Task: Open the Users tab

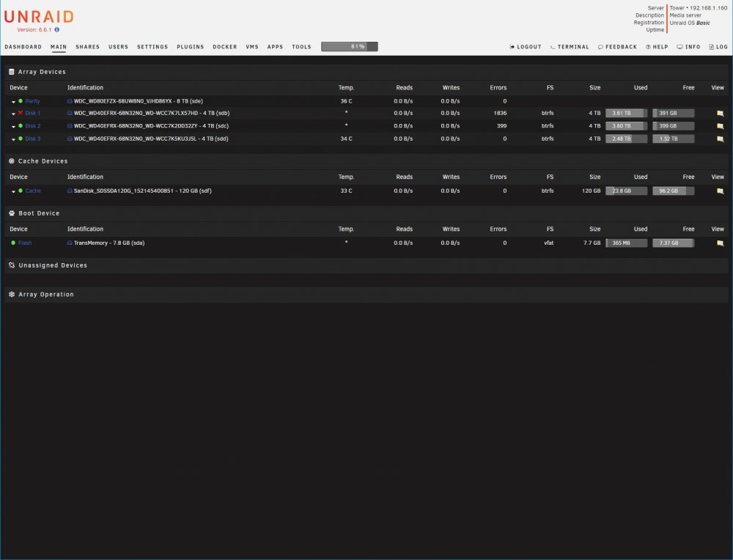Action: tap(118, 47)
